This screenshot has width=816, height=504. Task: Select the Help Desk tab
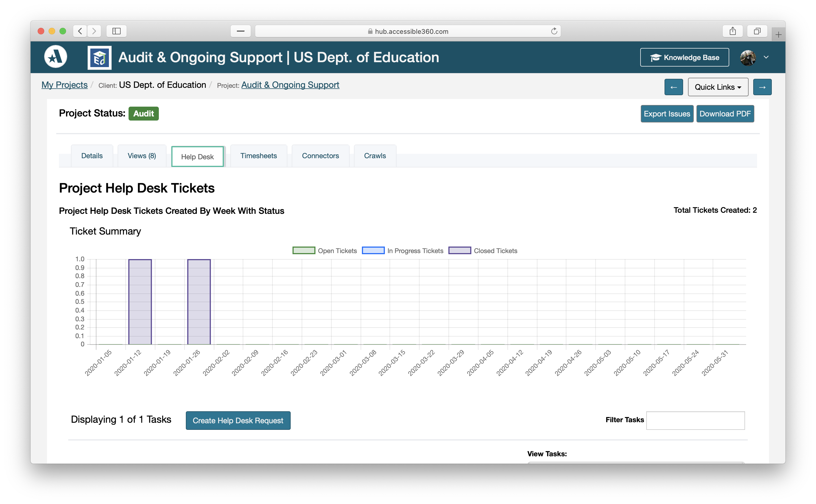pos(197,156)
